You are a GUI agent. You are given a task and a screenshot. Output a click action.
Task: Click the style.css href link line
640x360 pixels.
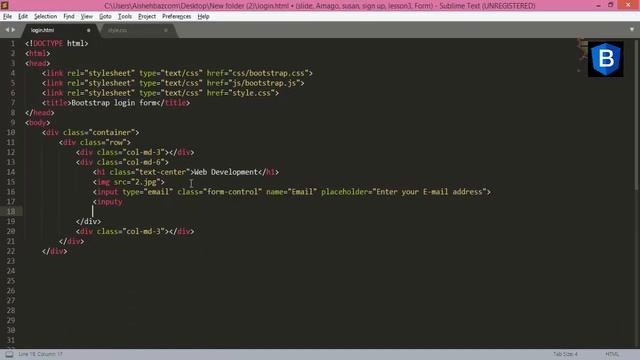pos(160,93)
